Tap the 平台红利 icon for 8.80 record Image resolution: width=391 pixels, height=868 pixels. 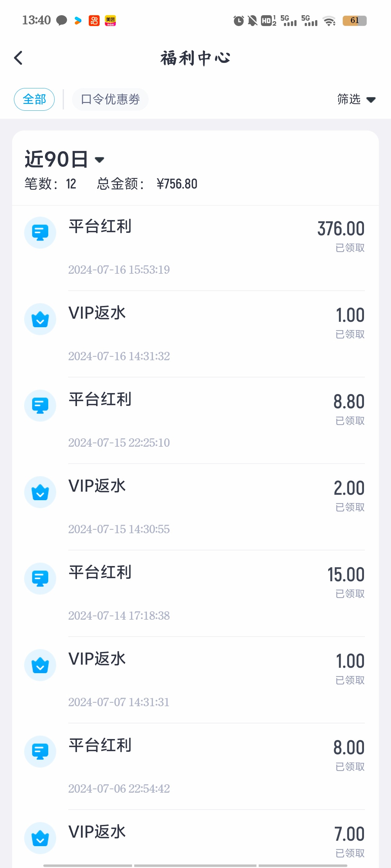[40, 405]
